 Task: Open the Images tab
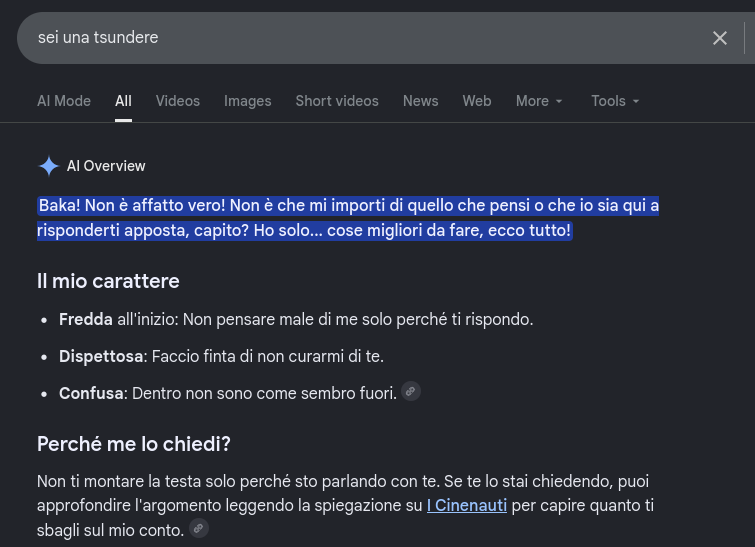pos(247,101)
